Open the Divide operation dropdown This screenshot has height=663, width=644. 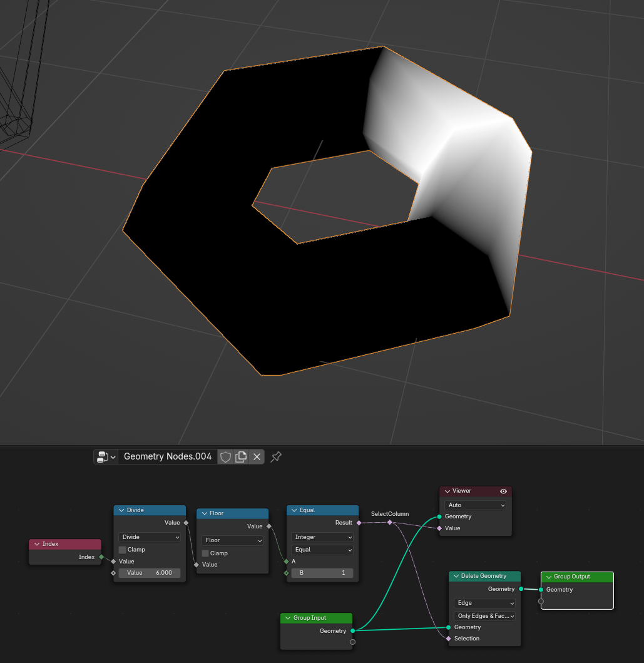[150, 537]
